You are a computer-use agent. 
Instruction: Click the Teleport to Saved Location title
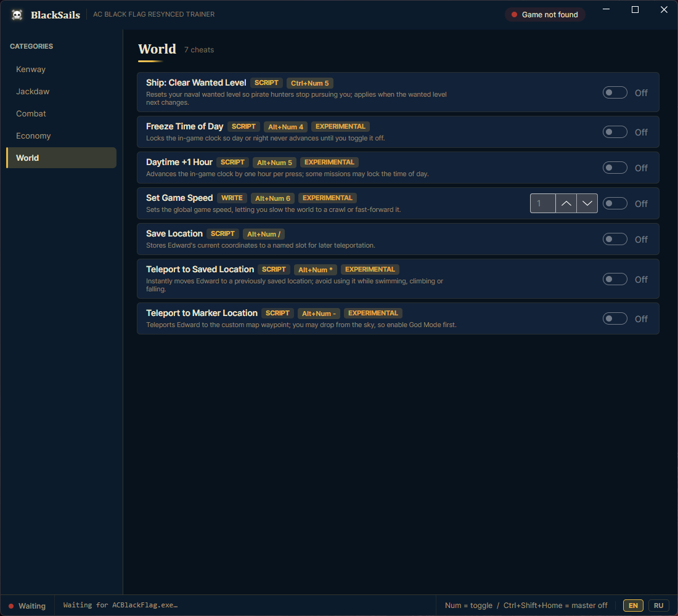[200, 269]
